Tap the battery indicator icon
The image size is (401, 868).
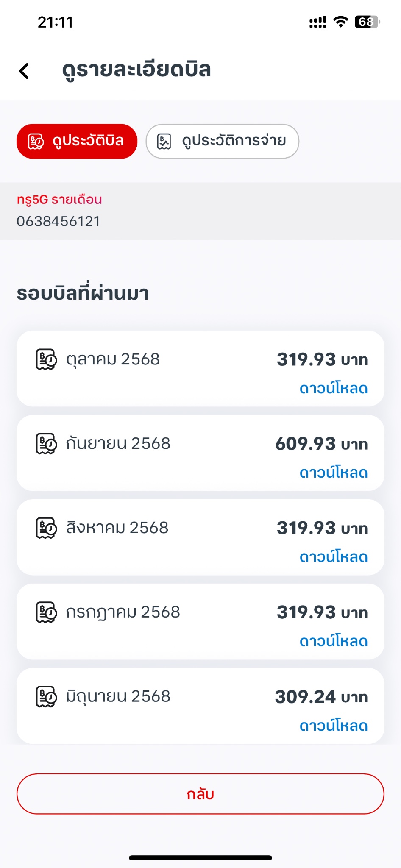tap(367, 22)
